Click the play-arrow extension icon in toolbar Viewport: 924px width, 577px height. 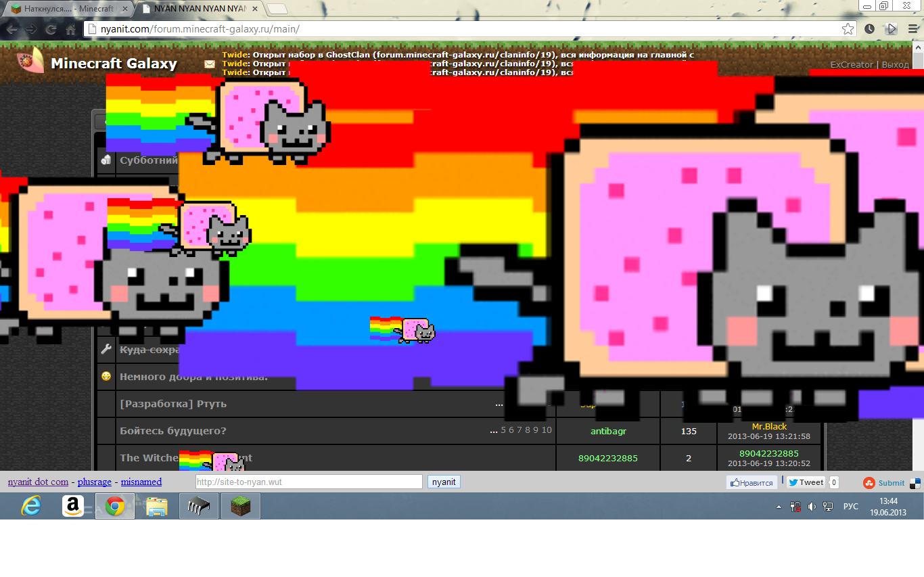(x=892, y=29)
